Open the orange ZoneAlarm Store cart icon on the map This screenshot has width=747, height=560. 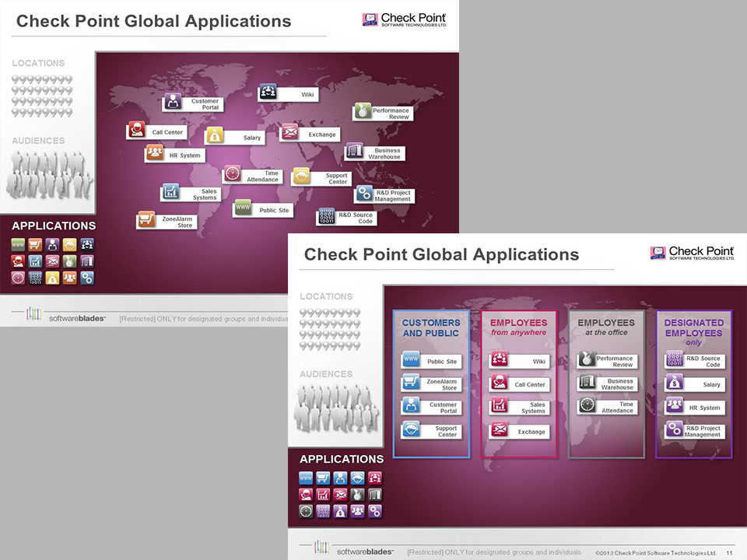[146, 219]
